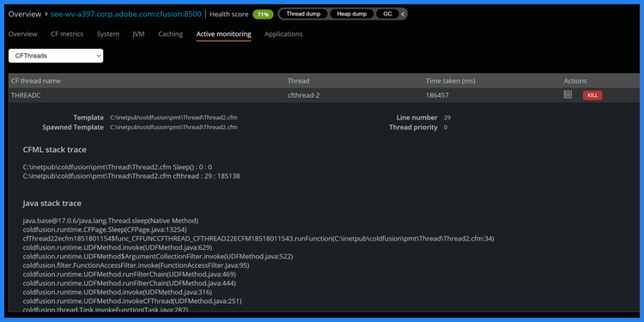Viewport: 644px width, 322px height.
Task: Click the CFPage.Sleep(CFPage.java:13254) line
Action: click(105, 229)
